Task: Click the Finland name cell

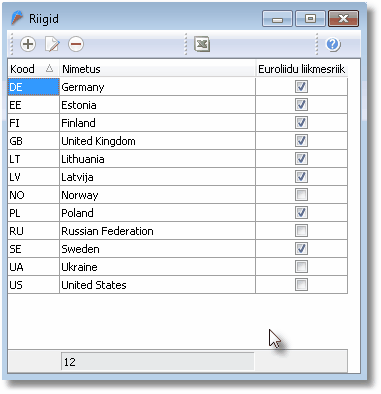Action: click(157, 123)
